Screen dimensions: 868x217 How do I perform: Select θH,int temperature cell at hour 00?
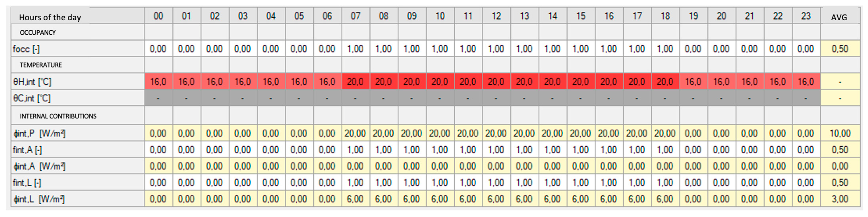point(158,82)
